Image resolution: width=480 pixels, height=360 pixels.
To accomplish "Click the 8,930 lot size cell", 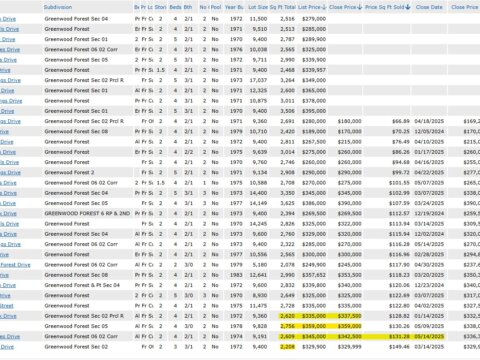I will coord(260,296).
